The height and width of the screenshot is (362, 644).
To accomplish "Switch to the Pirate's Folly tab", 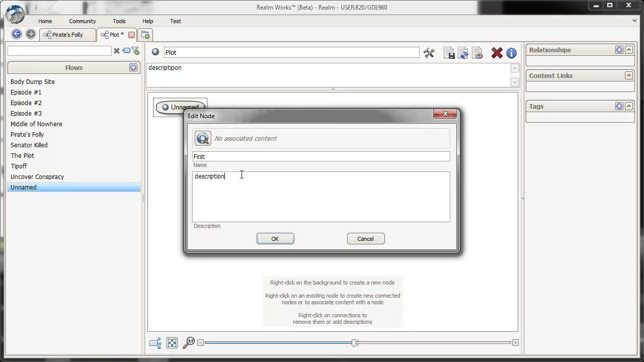I will pyautogui.click(x=67, y=35).
